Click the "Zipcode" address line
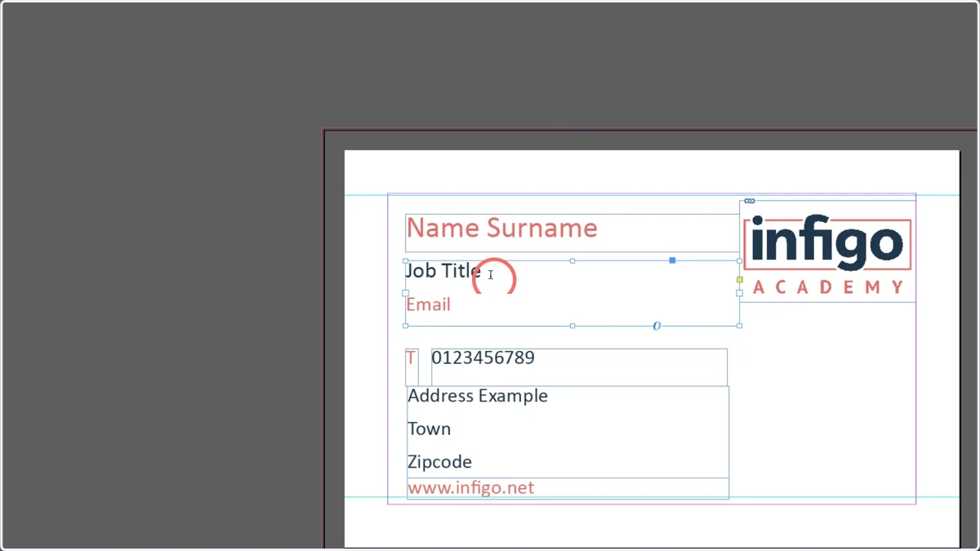The width and height of the screenshot is (980, 551). point(439,462)
